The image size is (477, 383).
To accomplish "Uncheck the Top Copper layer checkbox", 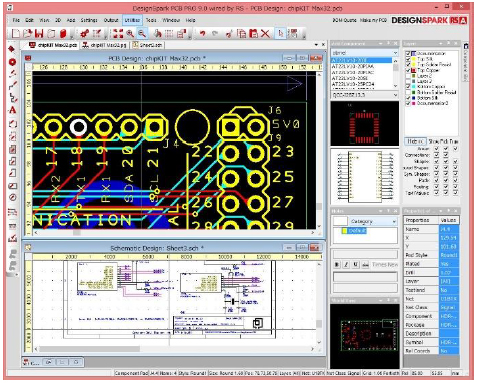I will pos(408,70).
